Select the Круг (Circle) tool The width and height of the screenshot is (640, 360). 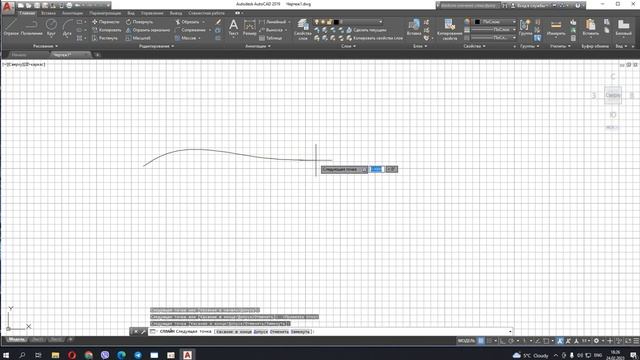51,27
